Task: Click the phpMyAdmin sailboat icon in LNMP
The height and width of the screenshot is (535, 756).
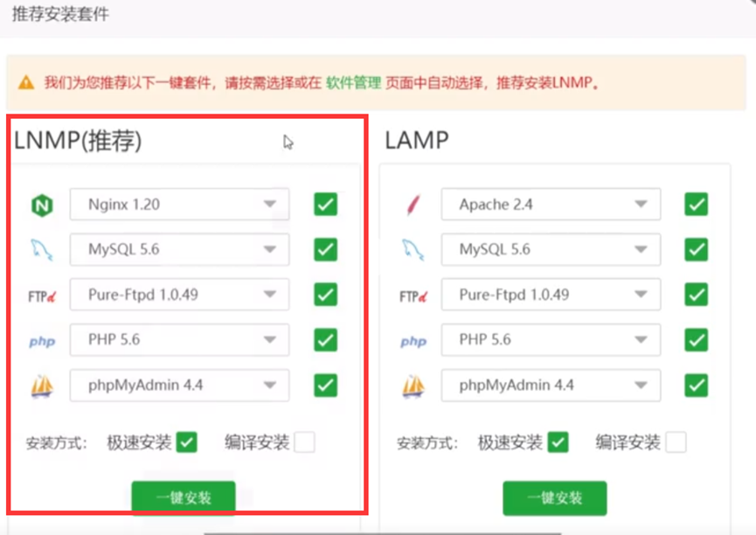Action: tap(42, 386)
